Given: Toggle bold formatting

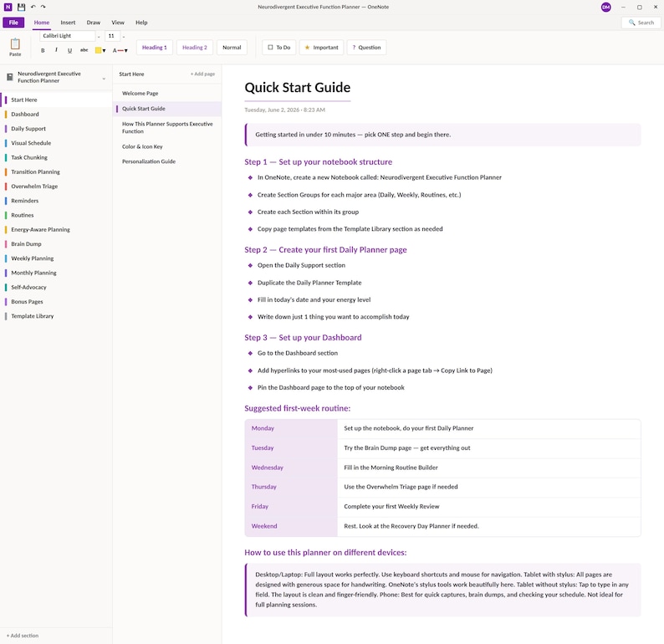Looking at the screenshot, I should 43,50.
